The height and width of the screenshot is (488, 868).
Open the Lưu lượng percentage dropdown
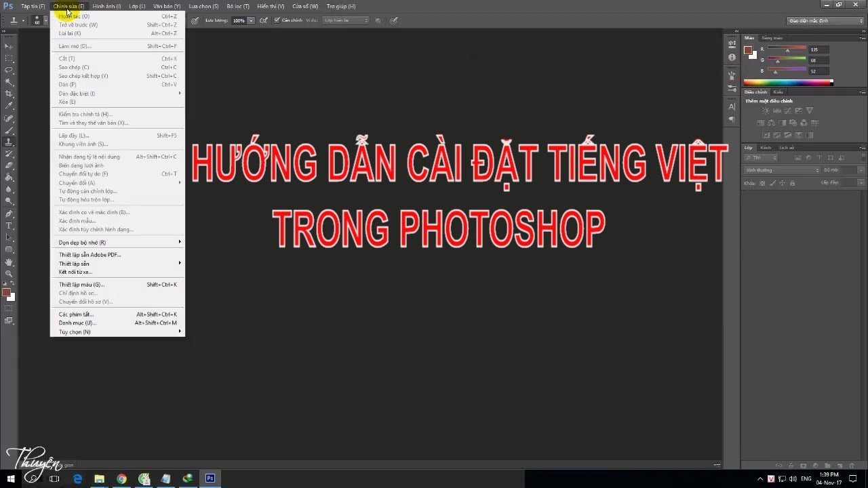(x=252, y=20)
